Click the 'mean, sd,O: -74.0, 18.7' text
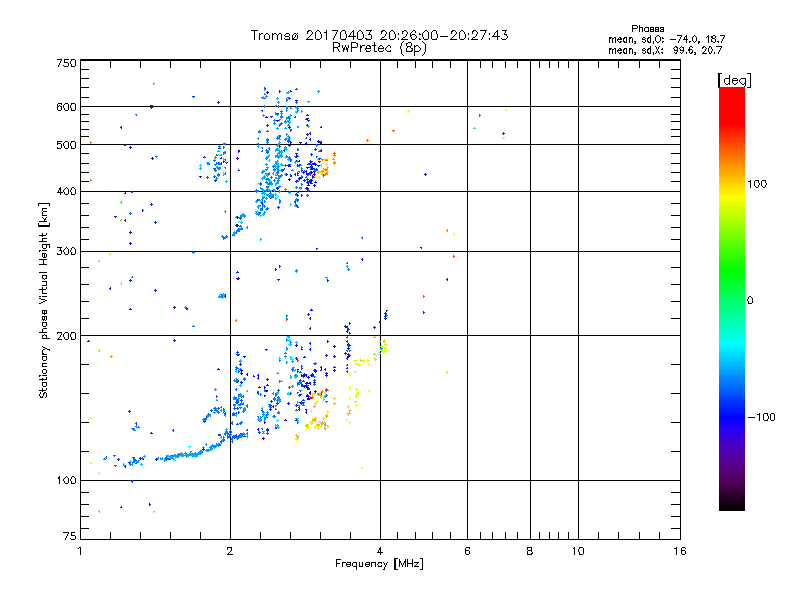 [x=666, y=39]
